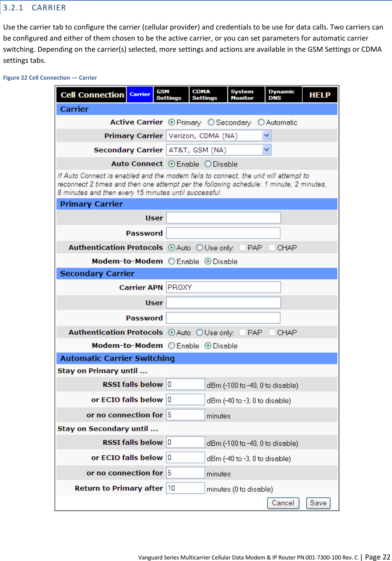This screenshot has height=561, width=392.
Task: Go to System Monitor tab
Action: pyautogui.click(x=246, y=95)
